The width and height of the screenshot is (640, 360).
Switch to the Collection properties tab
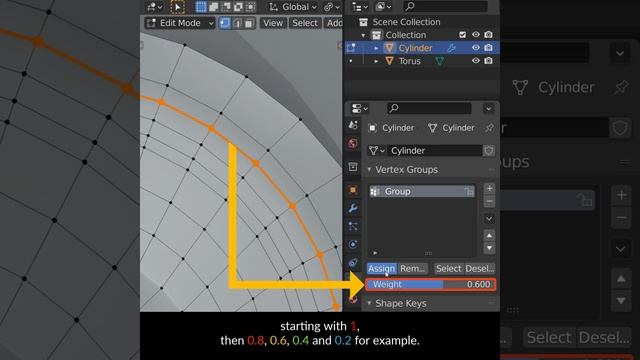353,167
